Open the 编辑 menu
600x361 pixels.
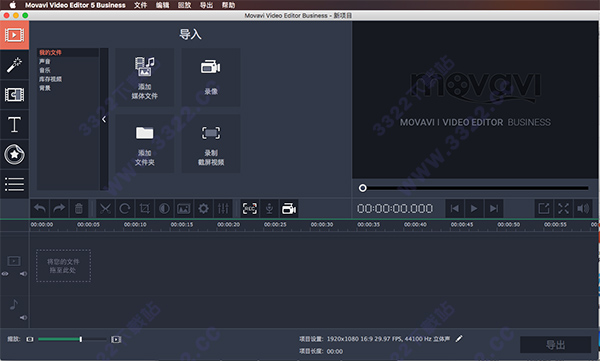(163, 5)
